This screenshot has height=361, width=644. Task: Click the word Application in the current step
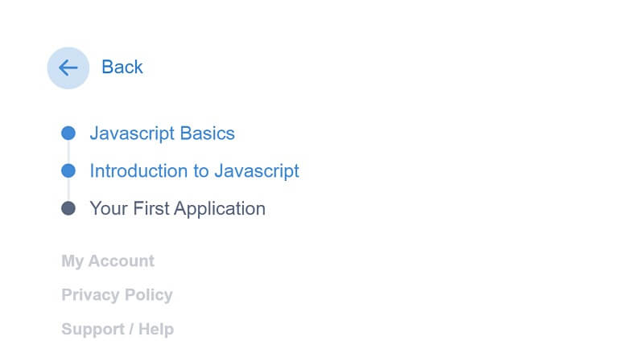[219, 209]
